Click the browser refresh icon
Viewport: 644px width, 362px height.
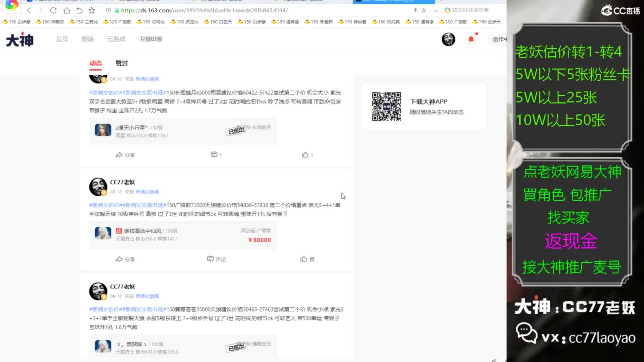click(x=53, y=10)
